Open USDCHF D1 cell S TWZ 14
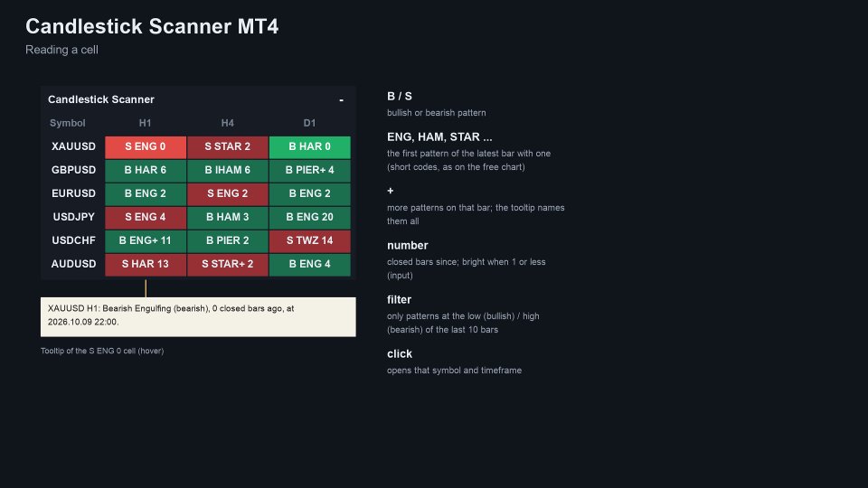This screenshot has width=868, height=488. [310, 241]
